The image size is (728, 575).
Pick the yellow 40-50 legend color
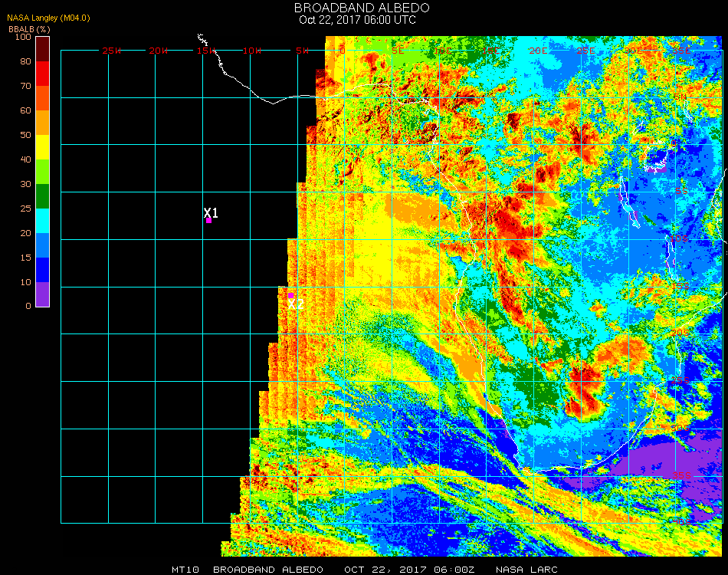(x=42, y=147)
